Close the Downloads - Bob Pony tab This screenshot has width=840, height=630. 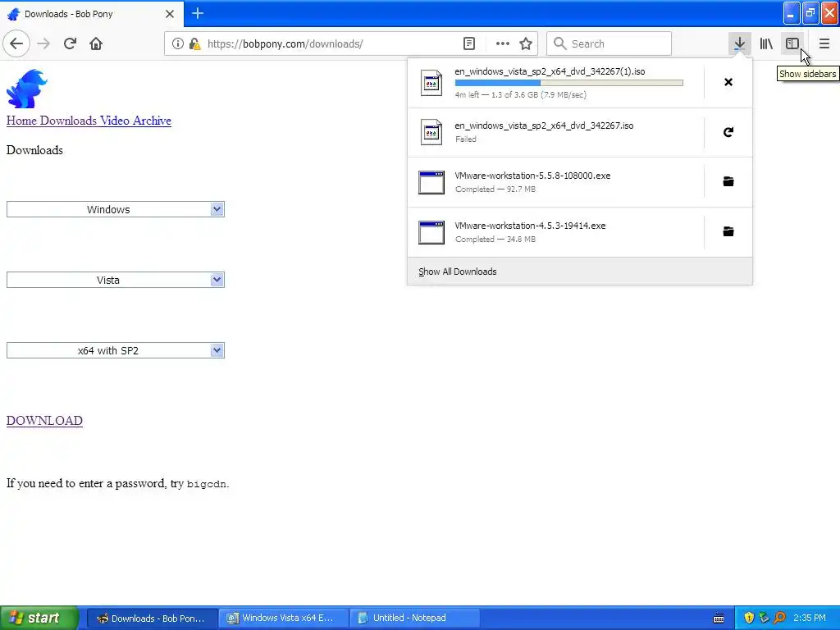point(170,14)
